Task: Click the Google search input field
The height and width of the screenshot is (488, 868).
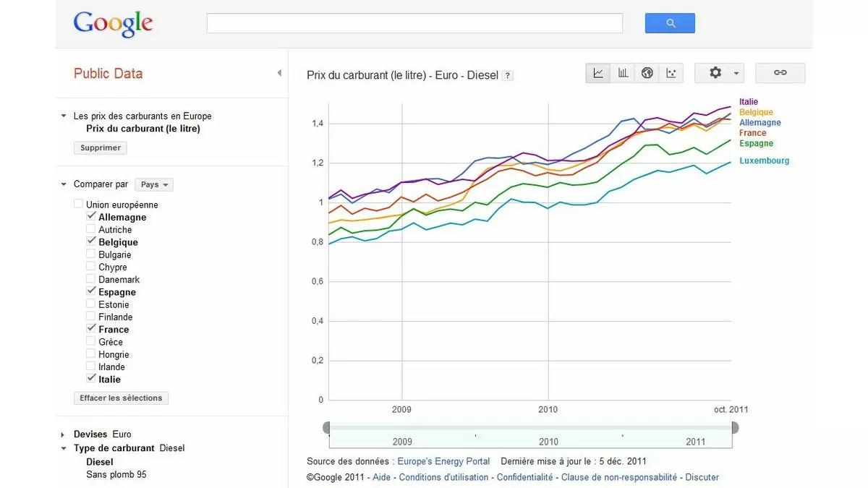Action: 414,22
